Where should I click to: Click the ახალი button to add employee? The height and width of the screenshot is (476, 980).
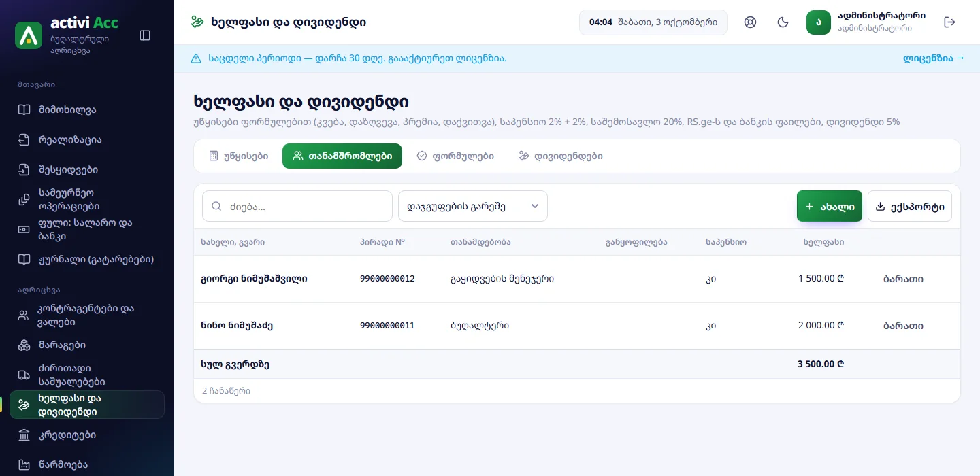(830, 206)
